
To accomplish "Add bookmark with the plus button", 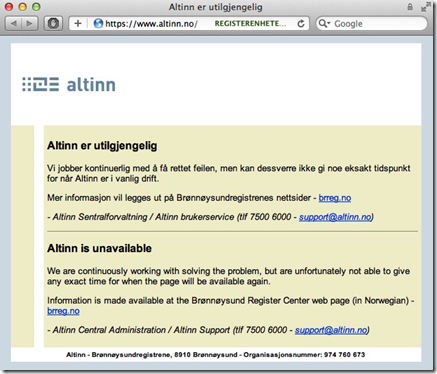I will tap(78, 24).
